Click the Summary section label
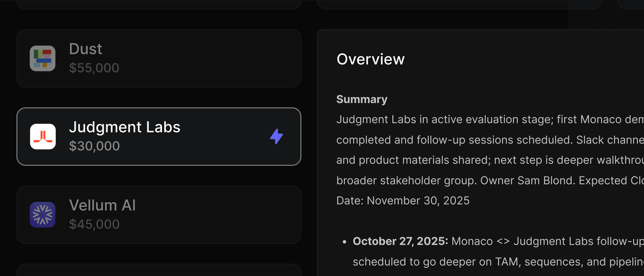644x276 pixels. (362, 99)
